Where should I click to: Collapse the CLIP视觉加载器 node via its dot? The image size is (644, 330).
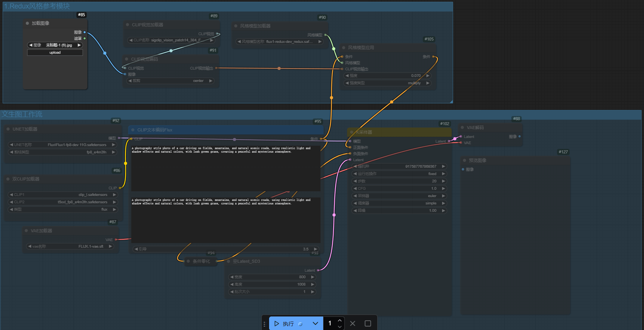(127, 25)
